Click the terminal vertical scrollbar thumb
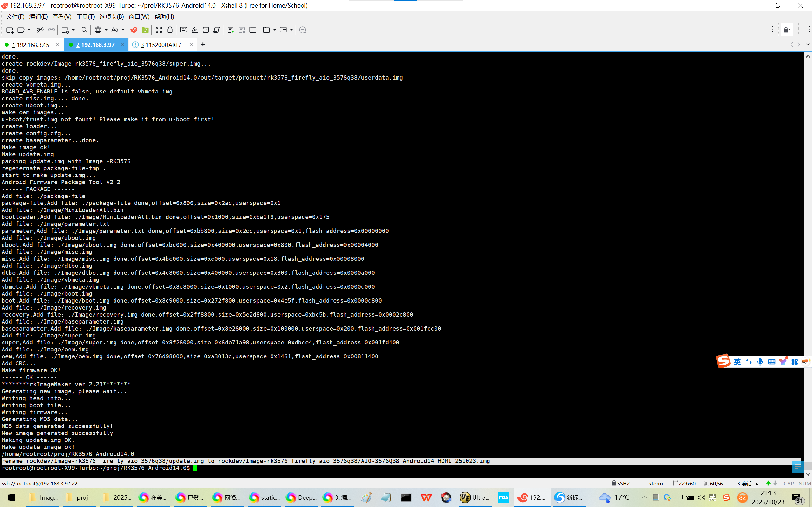Image resolution: width=812 pixels, height=507 pixels. click(x=808, y=465)
